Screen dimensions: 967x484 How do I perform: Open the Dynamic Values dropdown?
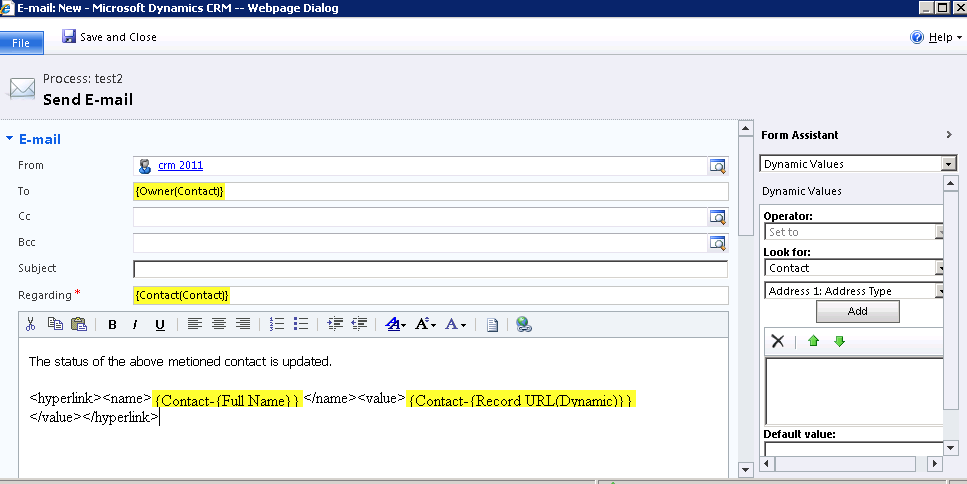[949, 164]
